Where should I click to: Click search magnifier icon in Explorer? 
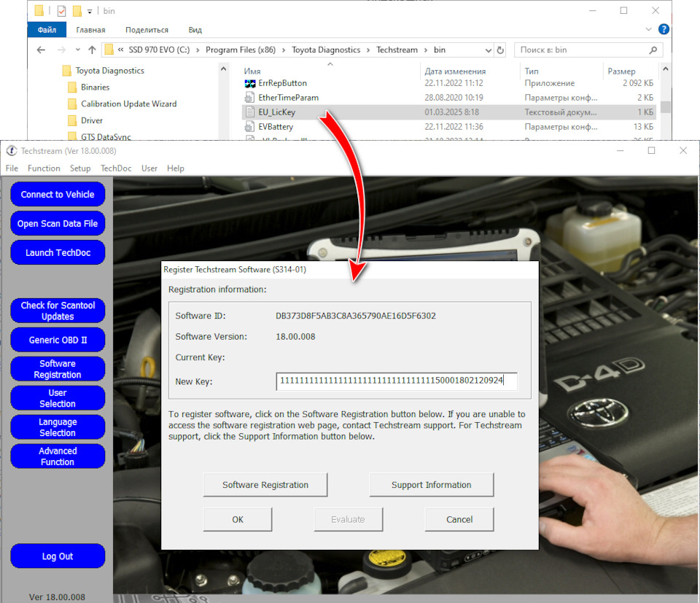(x=653, y=50)
